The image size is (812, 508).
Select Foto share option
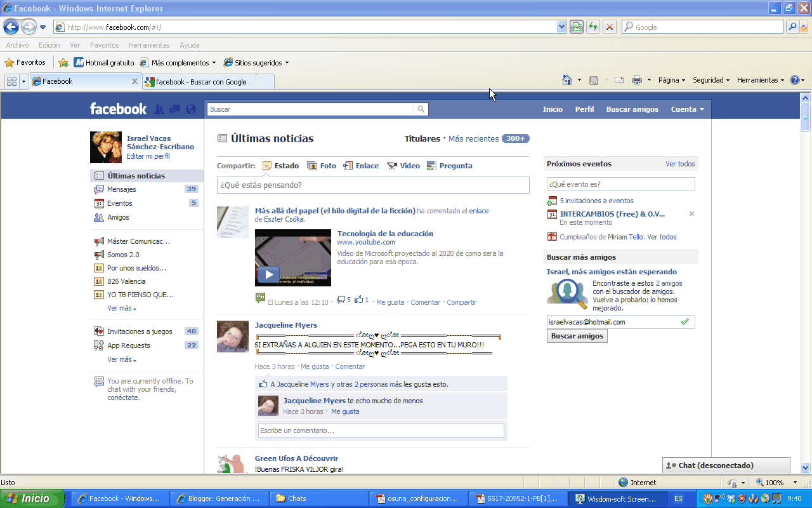[x=322, y=166]
